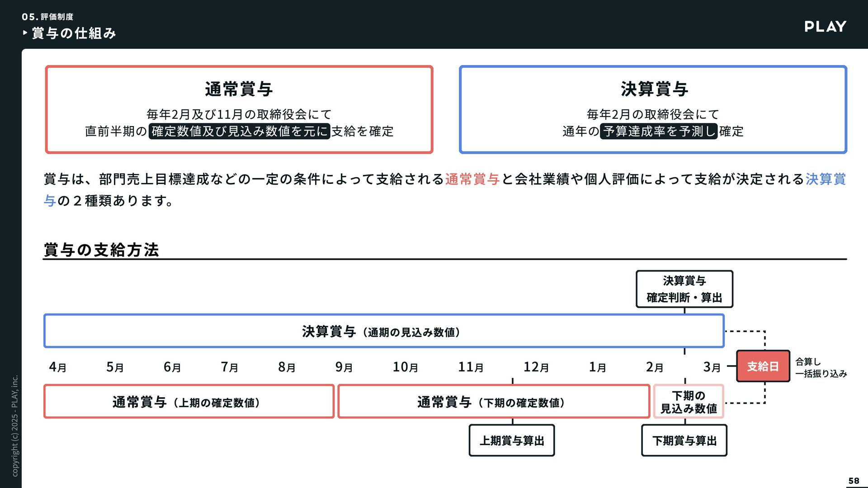Click the highlighted 予算達成率を予測し text
This screenshot has height=488, width=868.
tap(659, 131)
